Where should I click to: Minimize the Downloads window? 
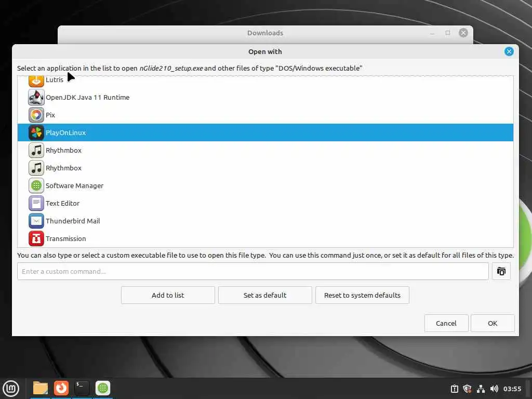[x=432, y=33]
